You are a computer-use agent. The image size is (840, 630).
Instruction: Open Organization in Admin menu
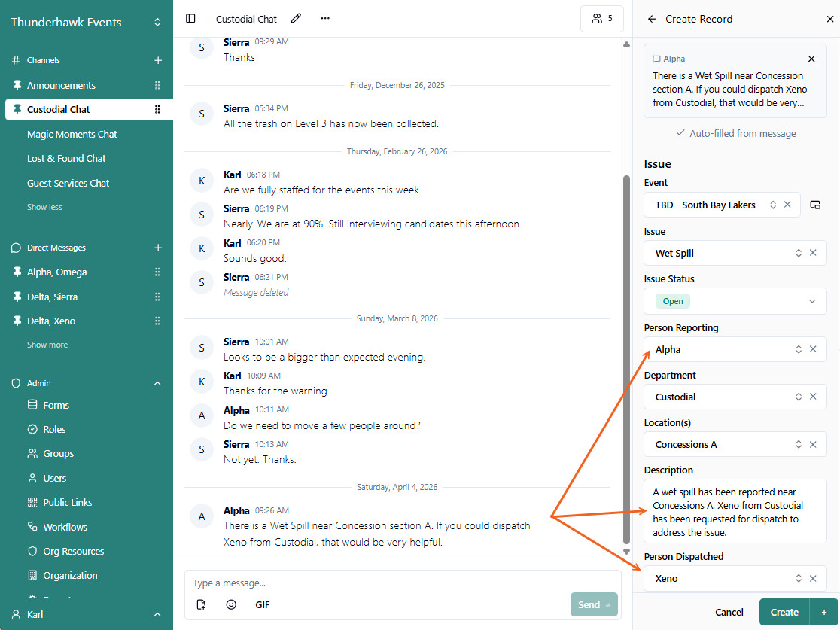click(70, 575)
